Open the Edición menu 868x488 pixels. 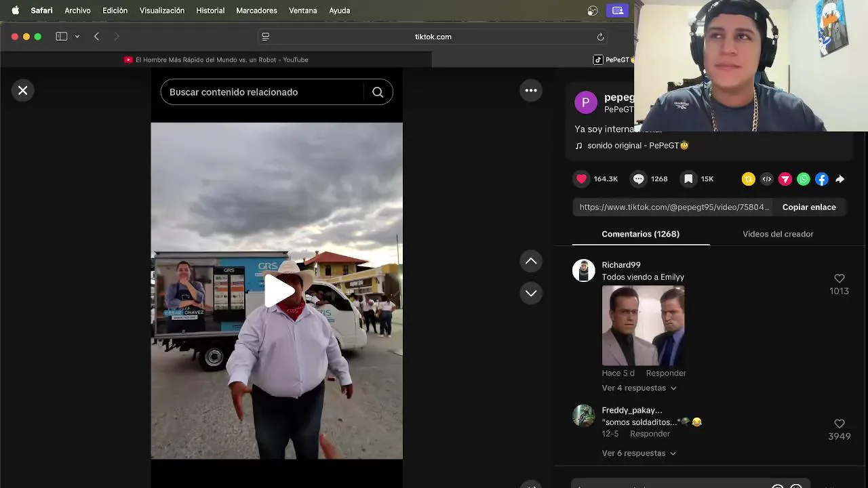pos(115,10)
